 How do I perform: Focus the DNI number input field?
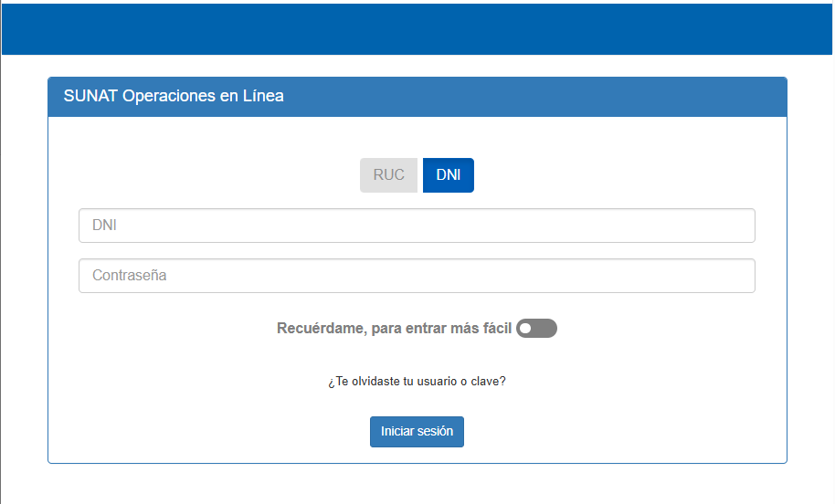pos(417,226)
